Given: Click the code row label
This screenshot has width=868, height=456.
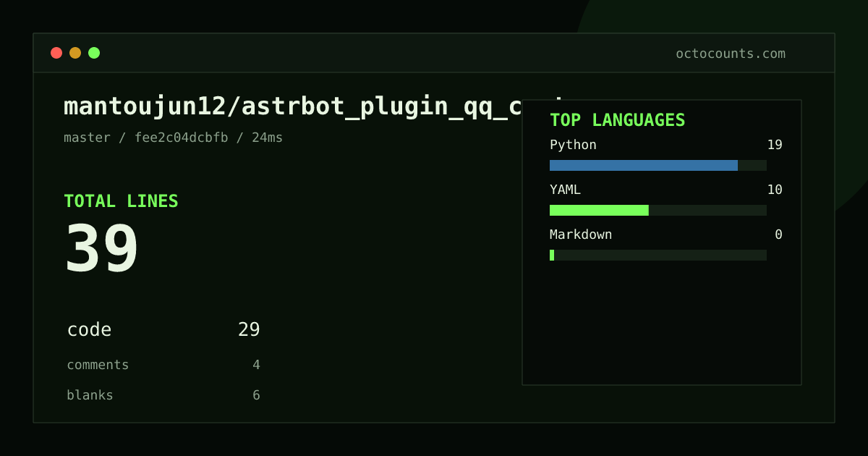Looking at the screenshot, I should pyautogui.click(x=89, y=330).
